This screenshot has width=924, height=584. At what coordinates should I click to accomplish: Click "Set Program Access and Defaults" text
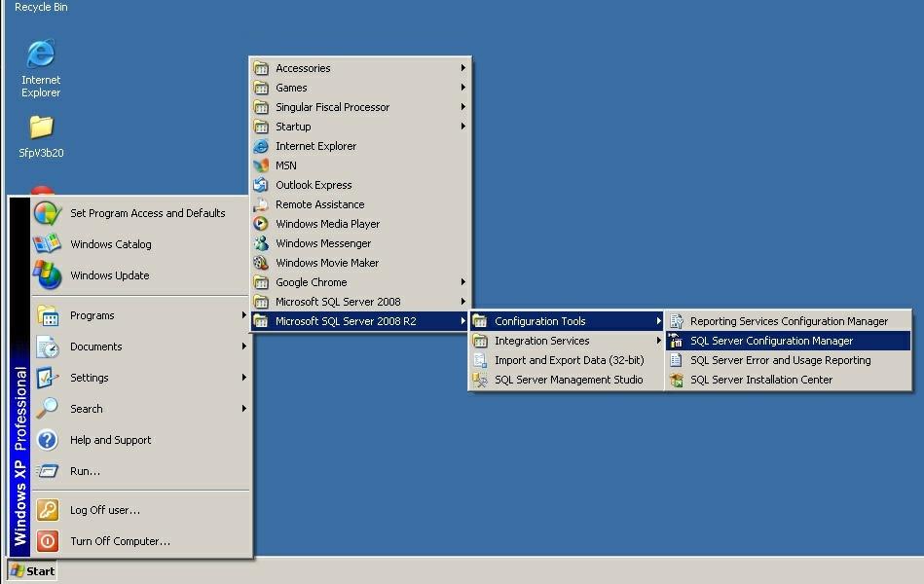[x=147, y=213]
